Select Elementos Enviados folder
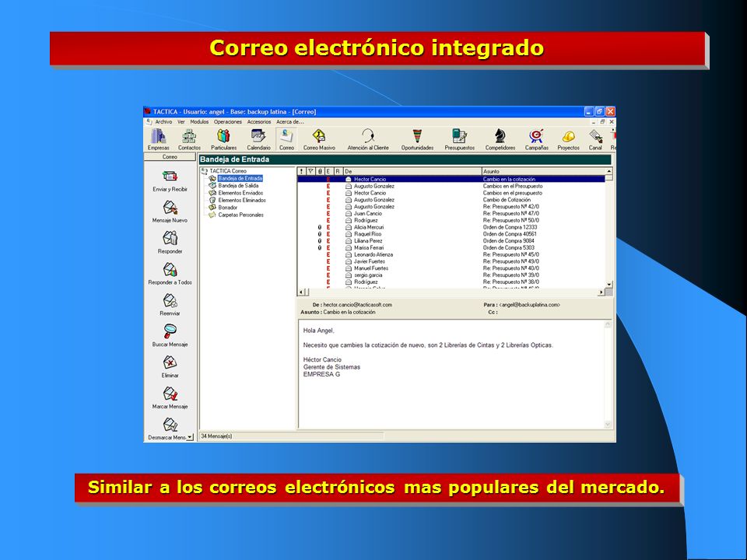The image size is (747, 560). (x=240, y=193)
